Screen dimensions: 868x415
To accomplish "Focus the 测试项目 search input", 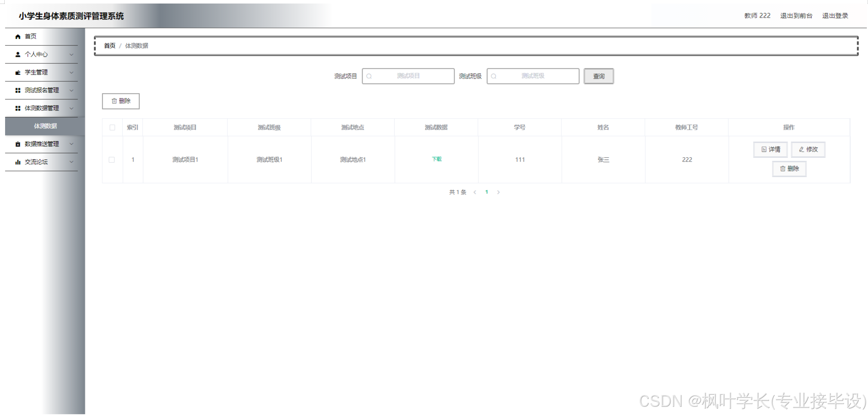I will 408,76.
